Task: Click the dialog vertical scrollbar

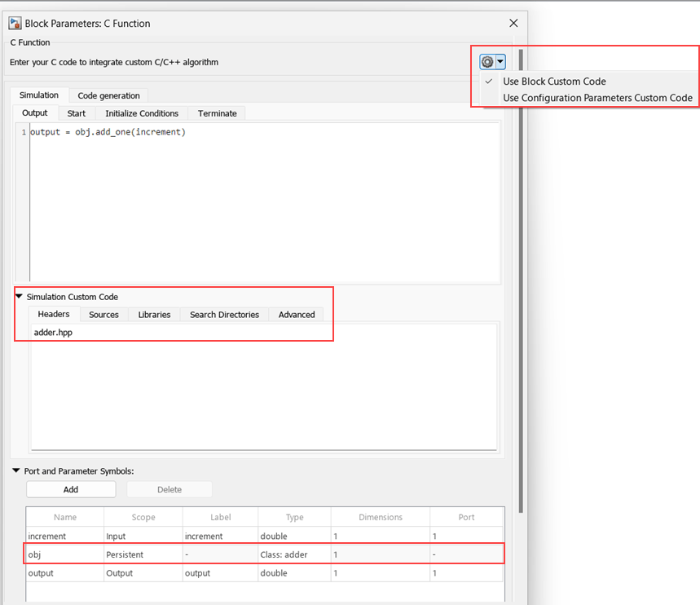Action: [521, 280]
